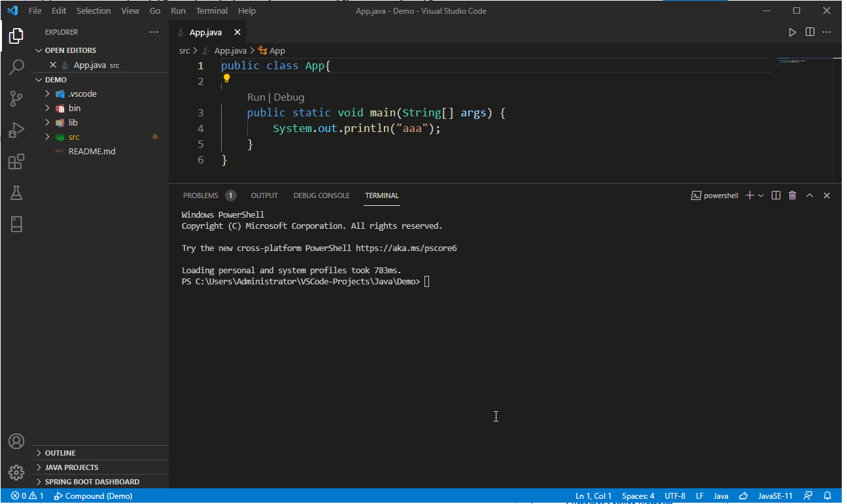This screenshot has height=504, width=847.
Task: Open the Extensions view
Action: pyautogui.click(x=16, y=161)
